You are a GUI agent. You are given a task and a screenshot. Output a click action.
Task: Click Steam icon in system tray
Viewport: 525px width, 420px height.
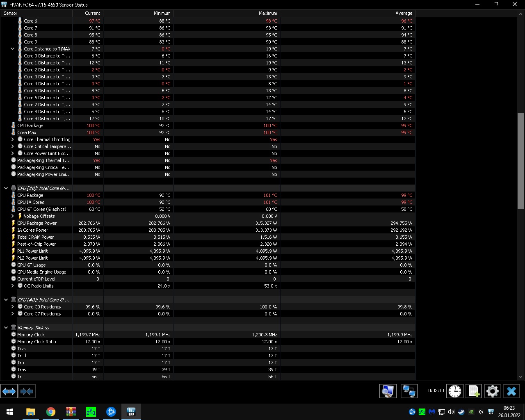point(461,412)
